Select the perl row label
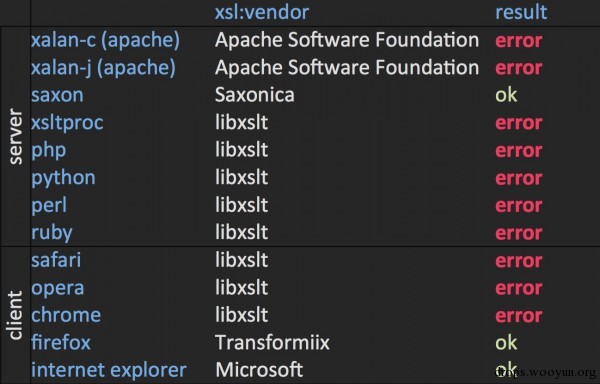The image size is (600, 384). click(x=49, y=206)
